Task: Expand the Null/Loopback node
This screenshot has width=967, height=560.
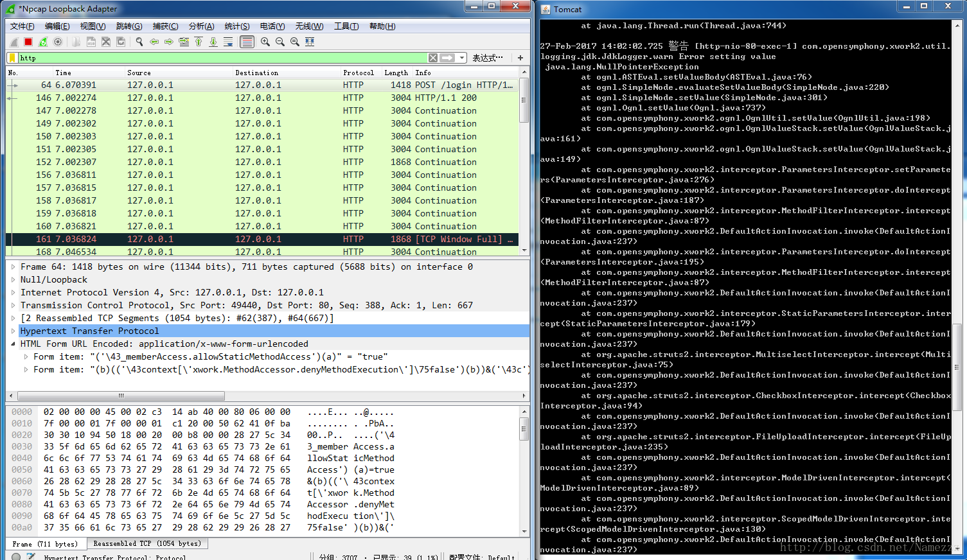Action: click(x=13, y=279)
